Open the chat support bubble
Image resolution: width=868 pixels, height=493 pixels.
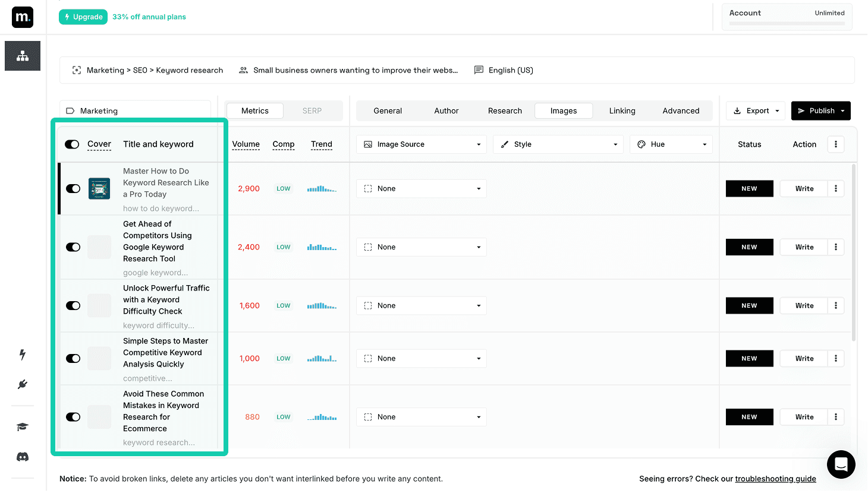tap(841, 464)
